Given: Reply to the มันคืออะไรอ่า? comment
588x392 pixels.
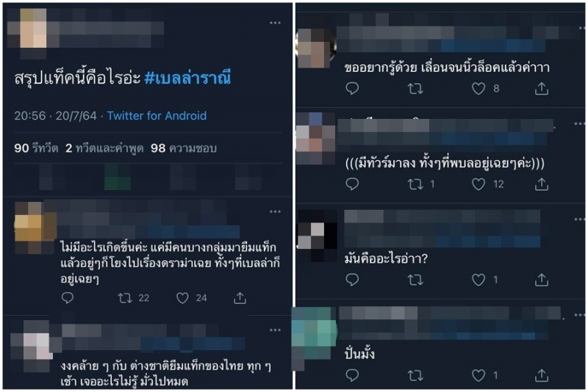Looking at the screenshot, I should [x=352, y=280].
